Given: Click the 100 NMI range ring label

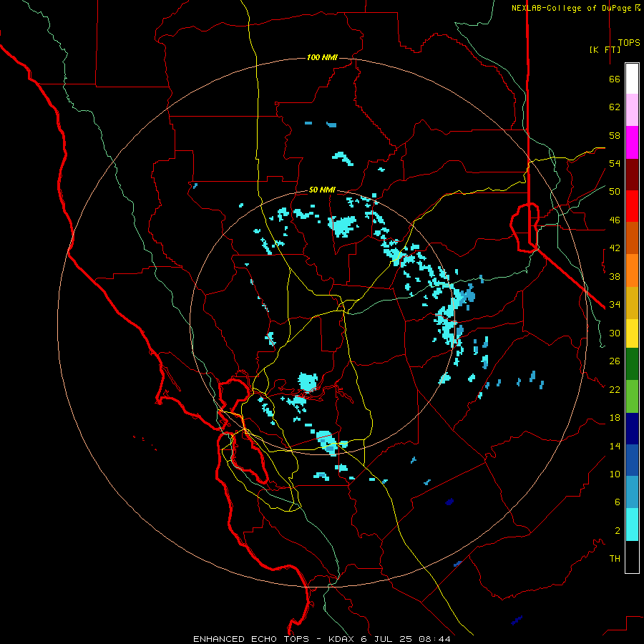Looking at the screenshot, I should pos(322,57).
